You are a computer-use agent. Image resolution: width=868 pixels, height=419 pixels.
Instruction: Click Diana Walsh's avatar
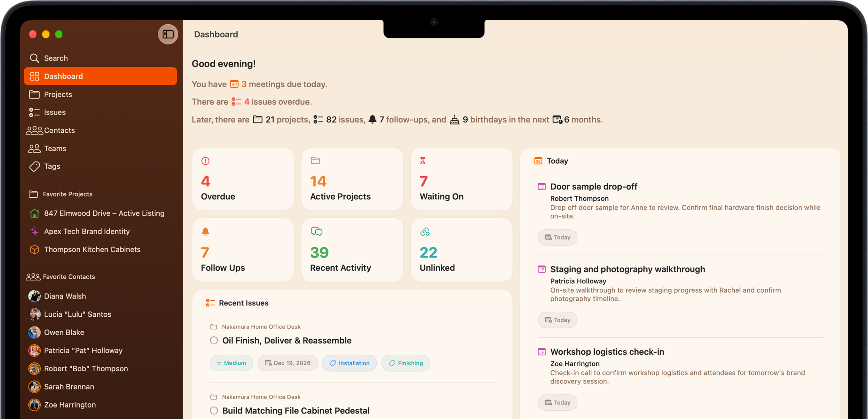[34, 296]
